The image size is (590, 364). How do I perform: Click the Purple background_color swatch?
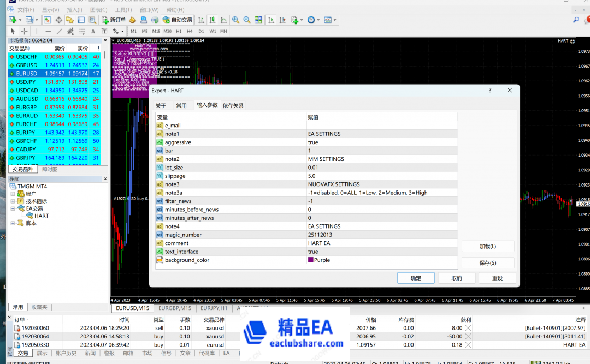tap(311, 260)
